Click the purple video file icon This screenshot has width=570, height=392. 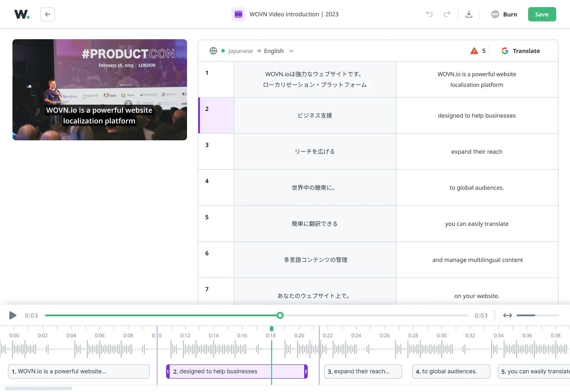point(238,14)
